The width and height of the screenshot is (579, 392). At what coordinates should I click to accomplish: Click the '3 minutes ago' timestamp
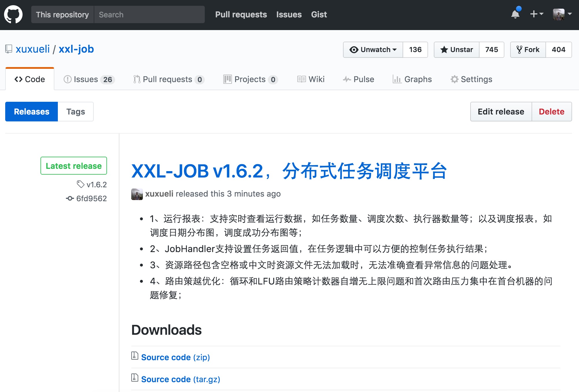(254, 194)
